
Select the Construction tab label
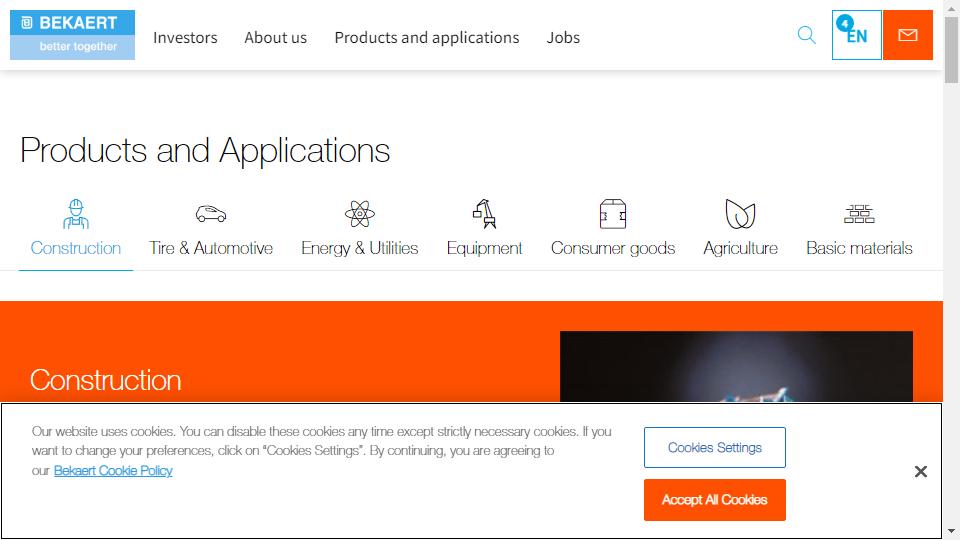pyautogui.click(x=76, y=248)
